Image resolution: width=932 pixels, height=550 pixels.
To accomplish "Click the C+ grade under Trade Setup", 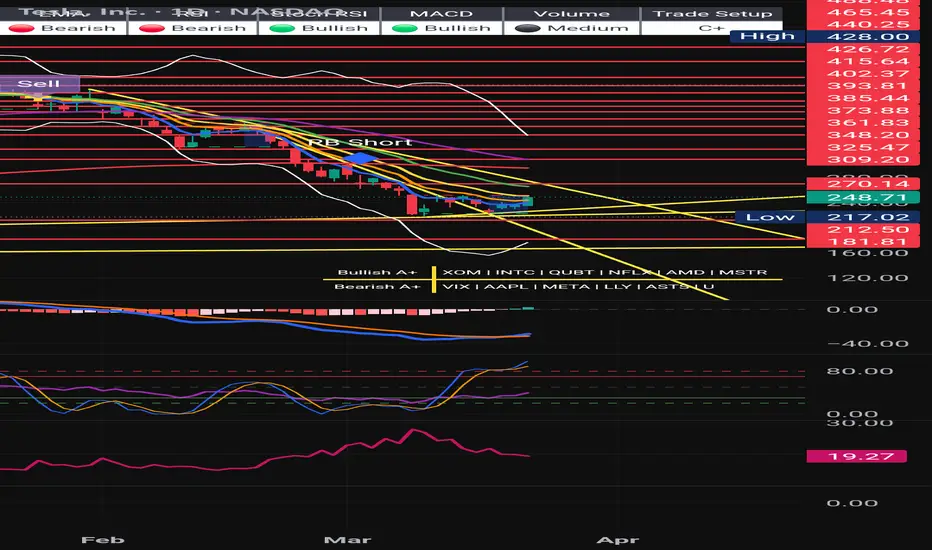I will [711, 28].
